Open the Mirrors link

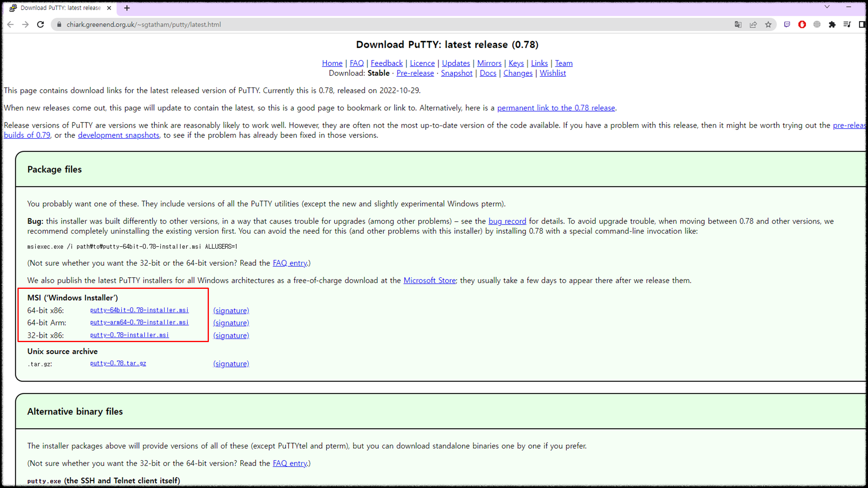(x=489, y=63)
